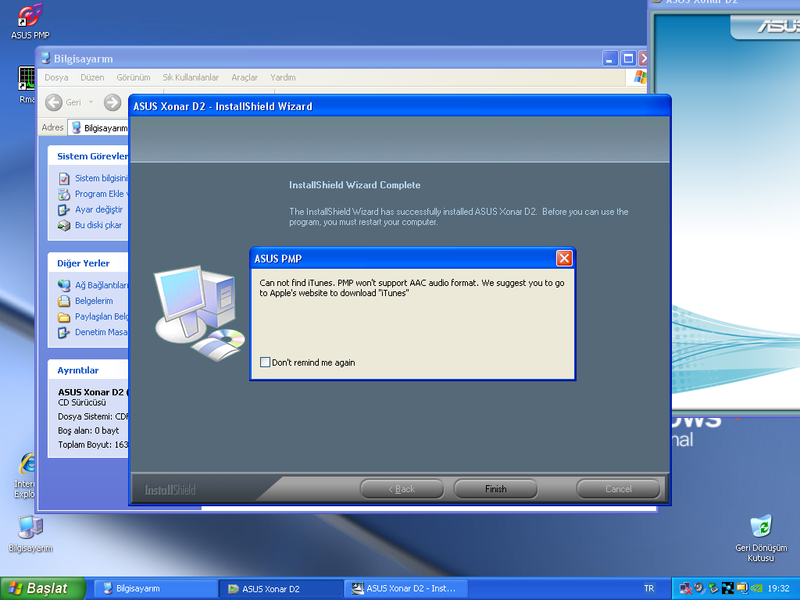Image resolution: width=800 pixels, height=600 pixels.
Task: Minimize the Bilgisayarım window
Action: 610,59
